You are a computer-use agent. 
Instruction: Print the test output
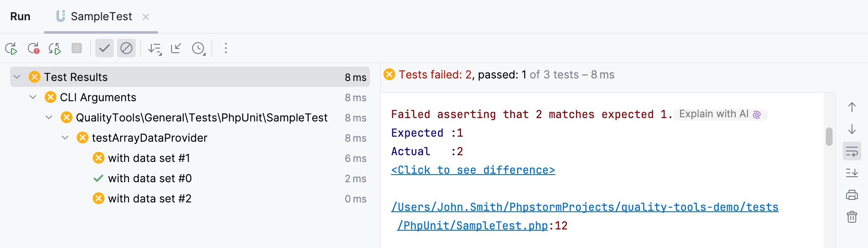(x=852, y=195)
